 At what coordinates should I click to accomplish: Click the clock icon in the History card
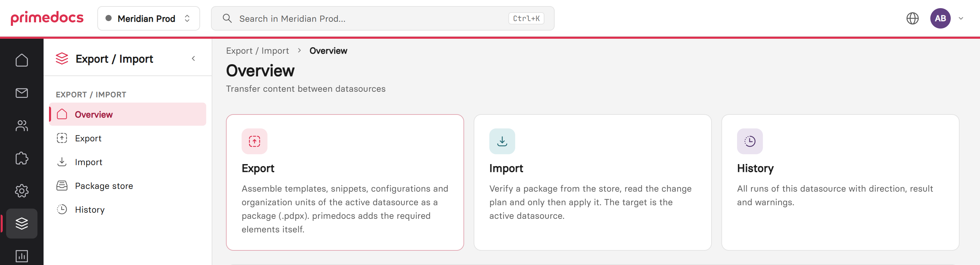tap(749, 141)
